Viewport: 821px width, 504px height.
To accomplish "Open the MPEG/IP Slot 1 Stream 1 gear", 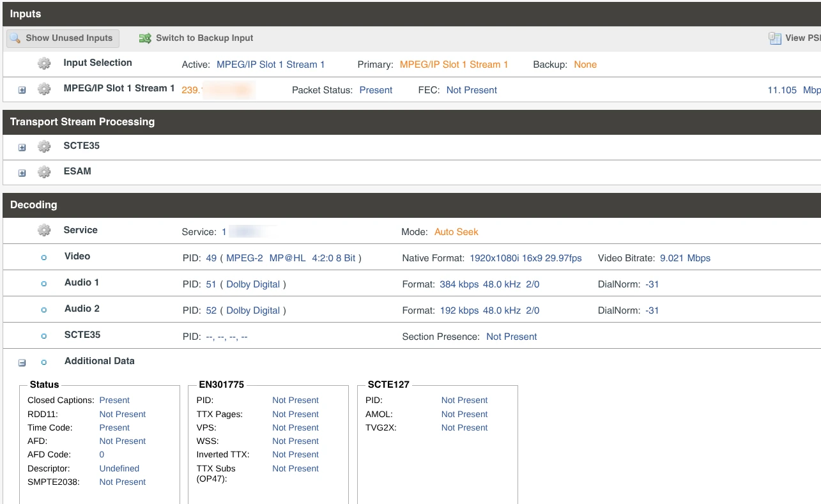I will (43, 89).
